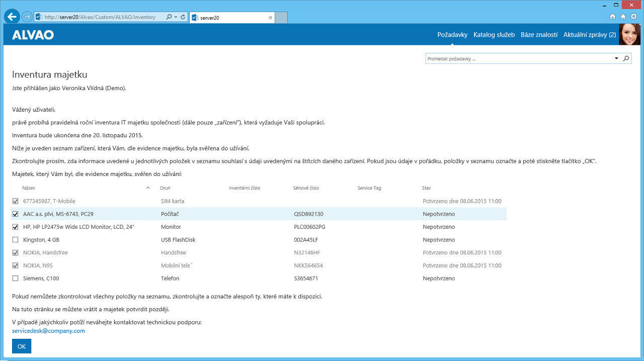Open the Katalog služeb menu
Viewport: 644px width, 361px height.
[x=494, y=35]
